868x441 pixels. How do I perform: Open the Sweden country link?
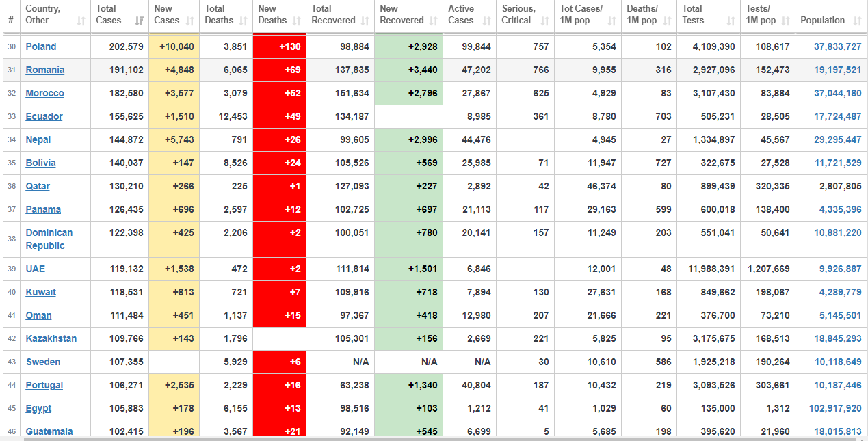pos(43,362)
